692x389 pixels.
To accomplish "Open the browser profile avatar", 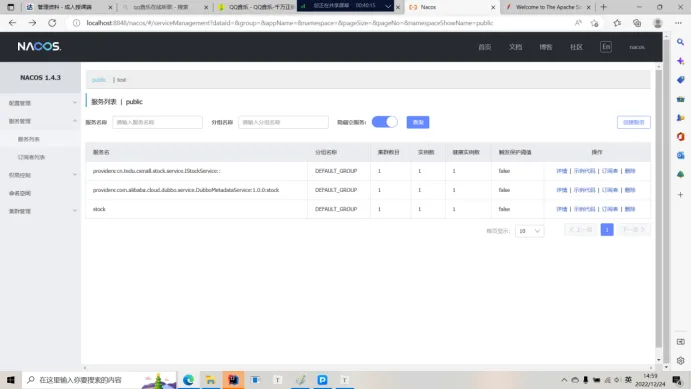I will pos(658,23).
